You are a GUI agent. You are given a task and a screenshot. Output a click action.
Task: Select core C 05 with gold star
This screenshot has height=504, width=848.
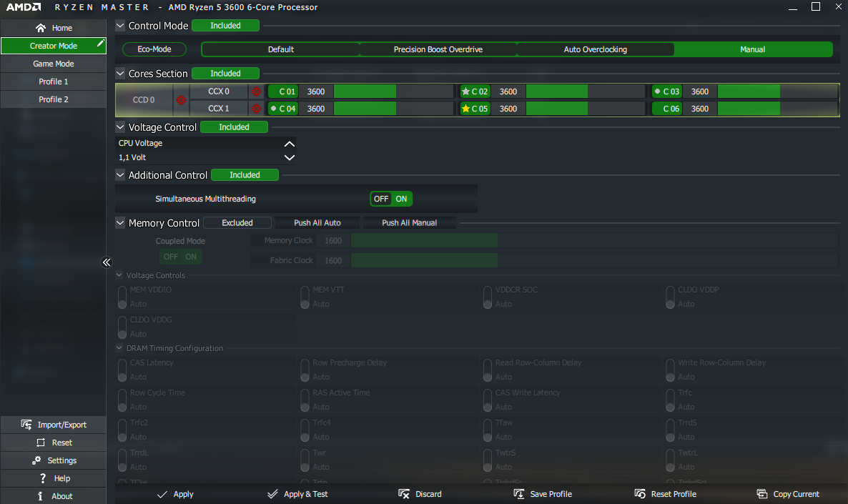click(475, 109)
